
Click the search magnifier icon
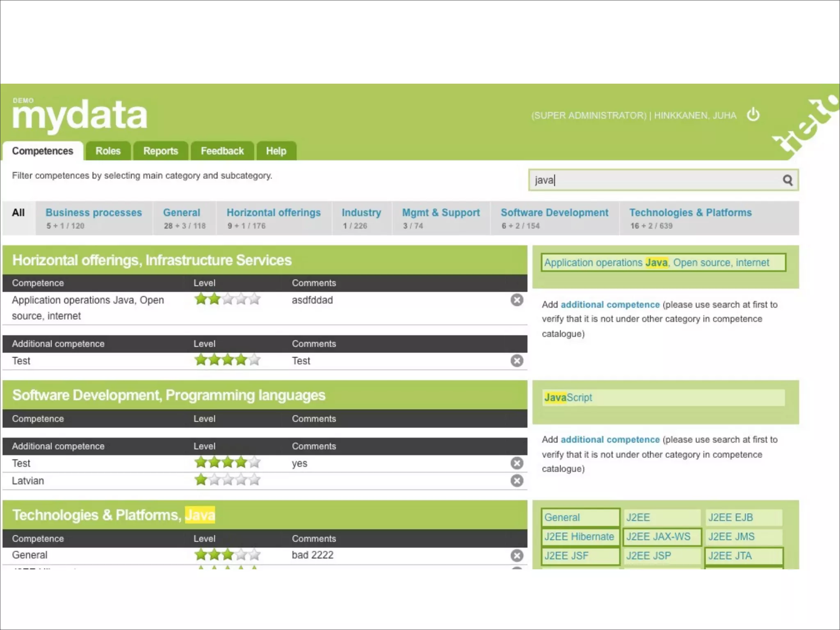787,180
